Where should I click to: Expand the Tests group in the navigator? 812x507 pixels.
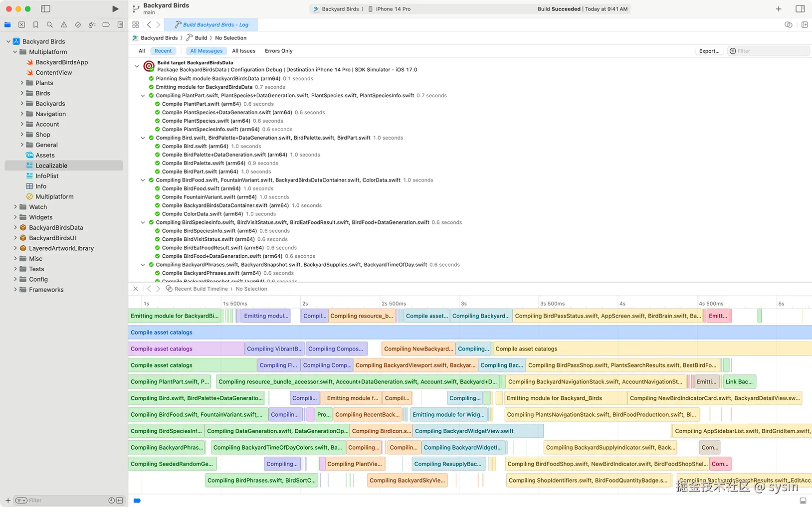click(x=15, y=269)
